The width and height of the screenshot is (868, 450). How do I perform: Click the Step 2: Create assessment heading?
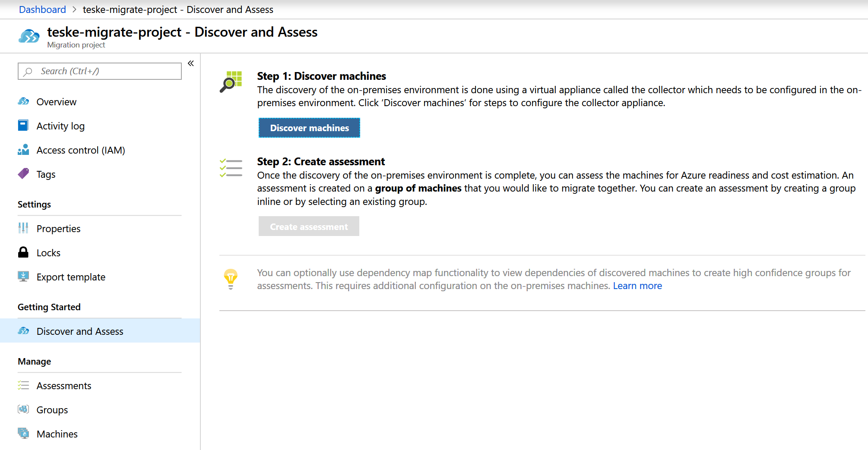pyautogui.click(x=321, y=161)
